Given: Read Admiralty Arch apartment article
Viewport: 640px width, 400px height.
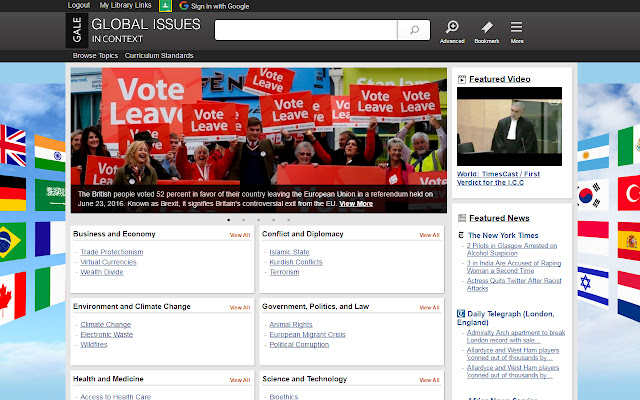Looking at the screenshot, I should pos(516,336).
